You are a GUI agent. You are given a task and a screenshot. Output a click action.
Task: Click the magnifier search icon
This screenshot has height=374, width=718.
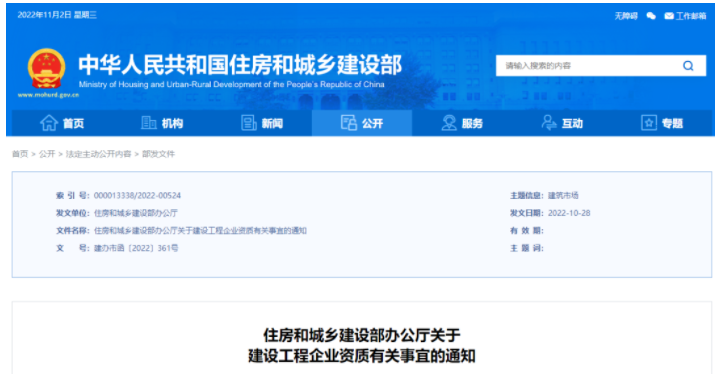coord(688,66)
